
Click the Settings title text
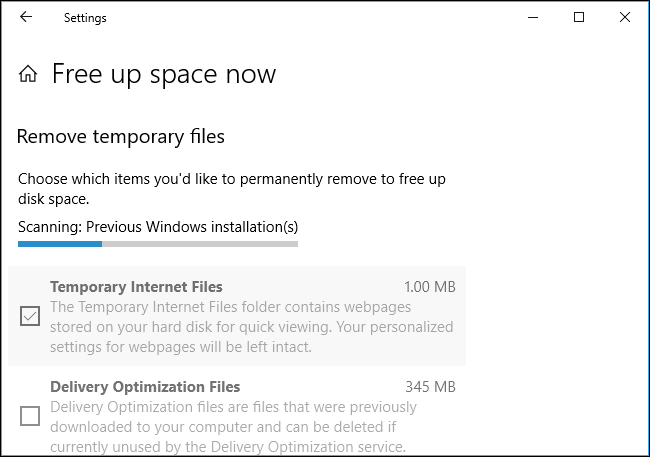click(85, 18)
